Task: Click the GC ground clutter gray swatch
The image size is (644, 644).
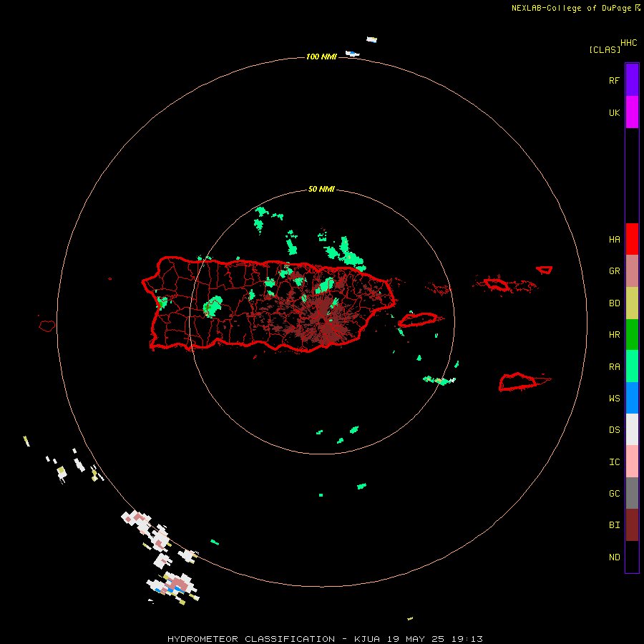Action: point(632,493)
